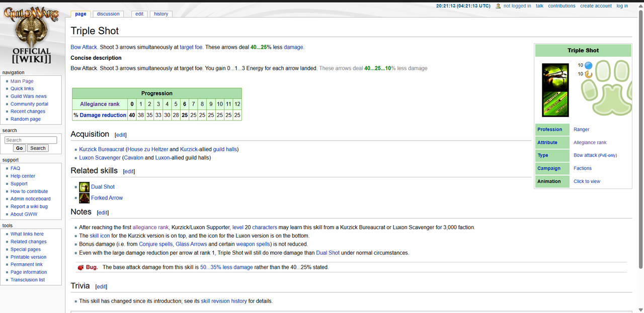Go to Main Page in navigation
The width and height of the screenshot is (644, 313).
tap(22, 81)
